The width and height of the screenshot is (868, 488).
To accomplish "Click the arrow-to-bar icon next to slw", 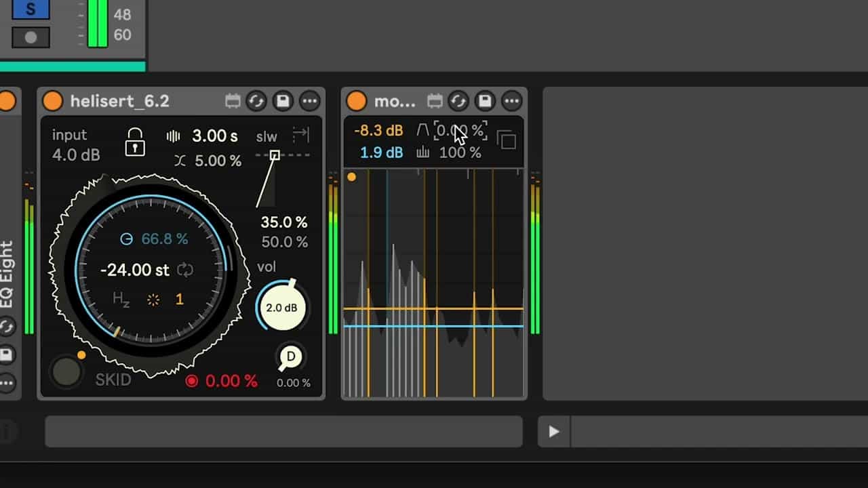I will [x=300, y=135].
